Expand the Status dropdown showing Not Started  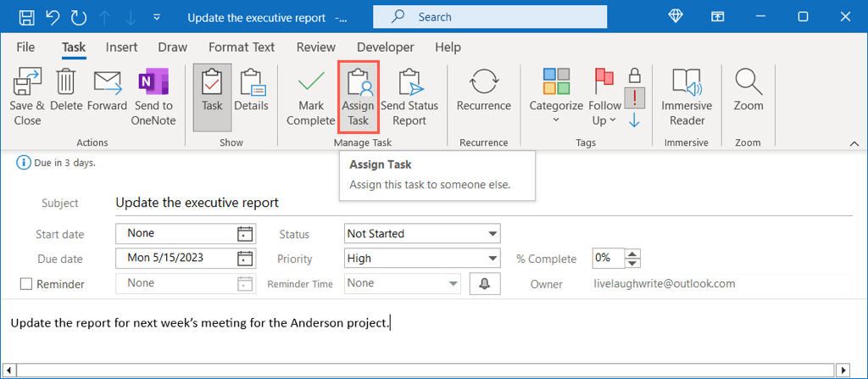pyautogui.click(x=492, y=233)
